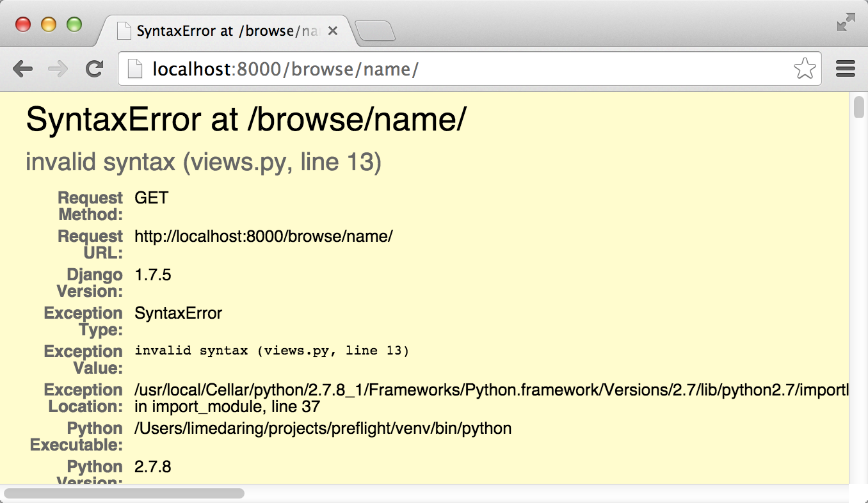The width and height of the screenshot is (868, 503).
Task: Enter fullscreen with the expand arrows icon
Action: coord(845,22)
